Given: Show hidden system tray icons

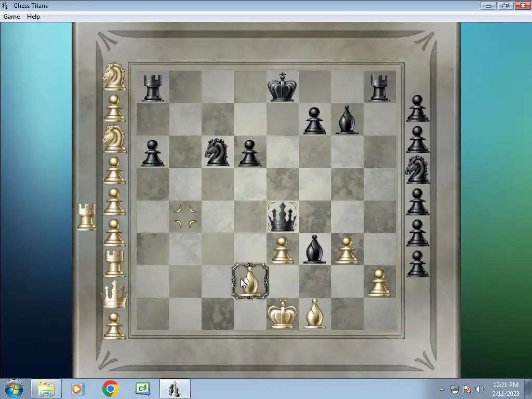Looking at the screenshot, I should (x=442, y=389).
